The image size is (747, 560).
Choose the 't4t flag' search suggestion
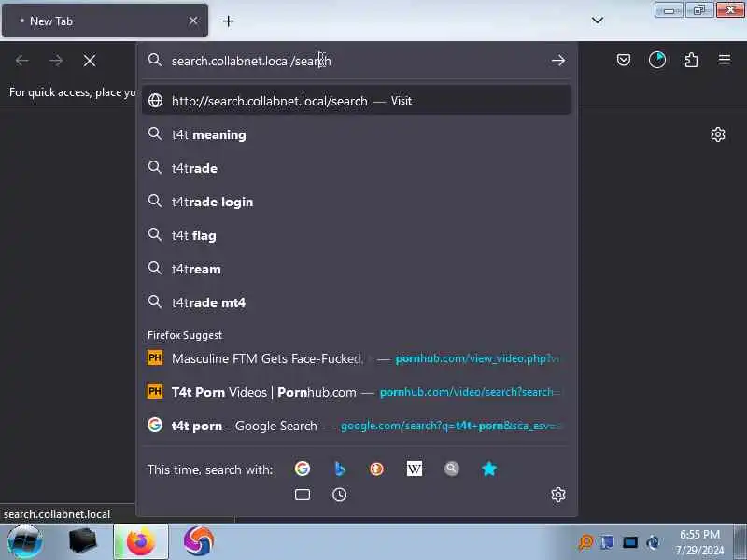click(x=357, y=235)
